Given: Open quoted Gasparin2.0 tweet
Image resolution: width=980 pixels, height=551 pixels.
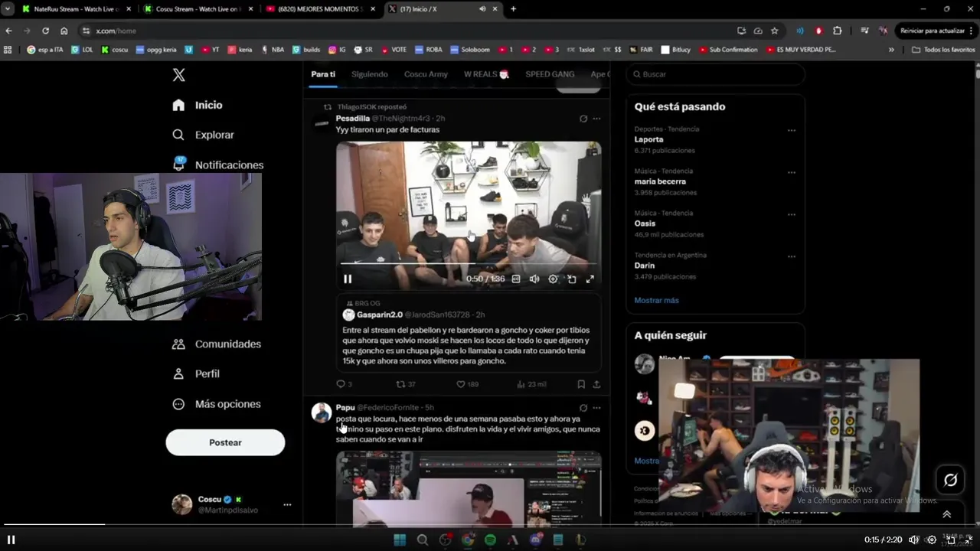Looking at the screenshot, I should coord(469,332).
